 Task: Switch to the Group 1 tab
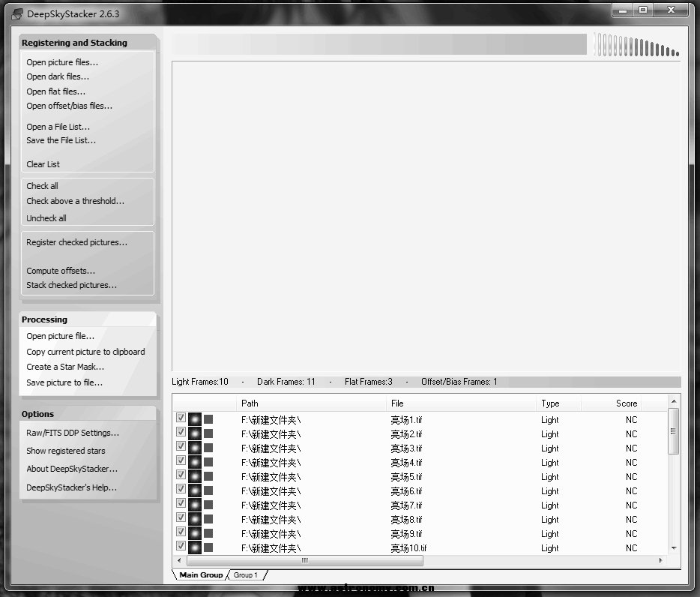point(246,575)
